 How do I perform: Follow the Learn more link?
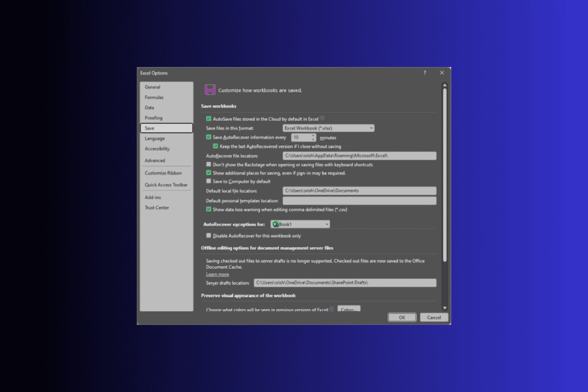point(217,274)
